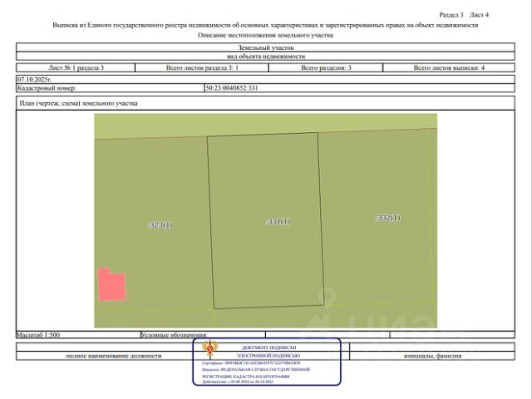Select the "Всего листов раздела 3: 1" cell
Viewport: 532px width, 399px height.
click(x=202, y=68)
